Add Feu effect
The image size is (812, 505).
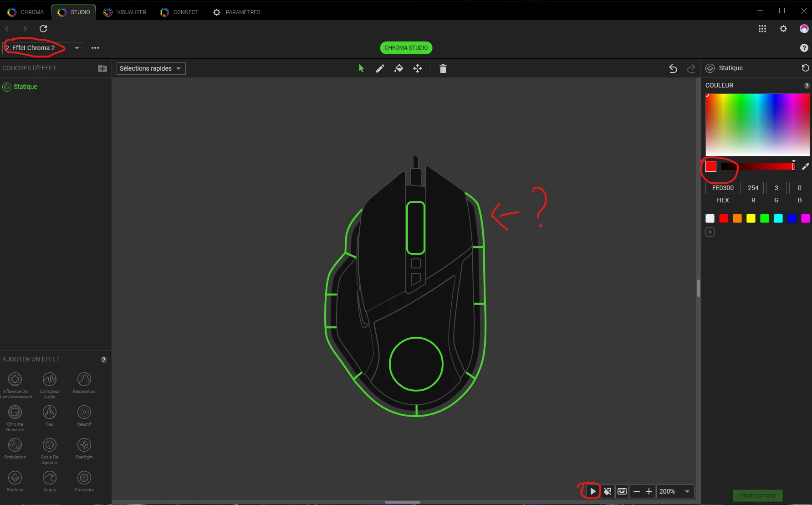tap(50, 416)
